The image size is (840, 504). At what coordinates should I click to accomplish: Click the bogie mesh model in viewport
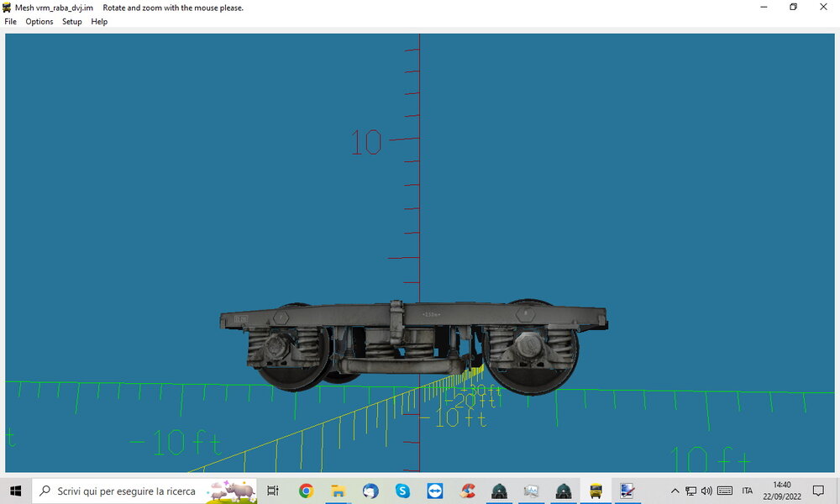tap(413, 347)
